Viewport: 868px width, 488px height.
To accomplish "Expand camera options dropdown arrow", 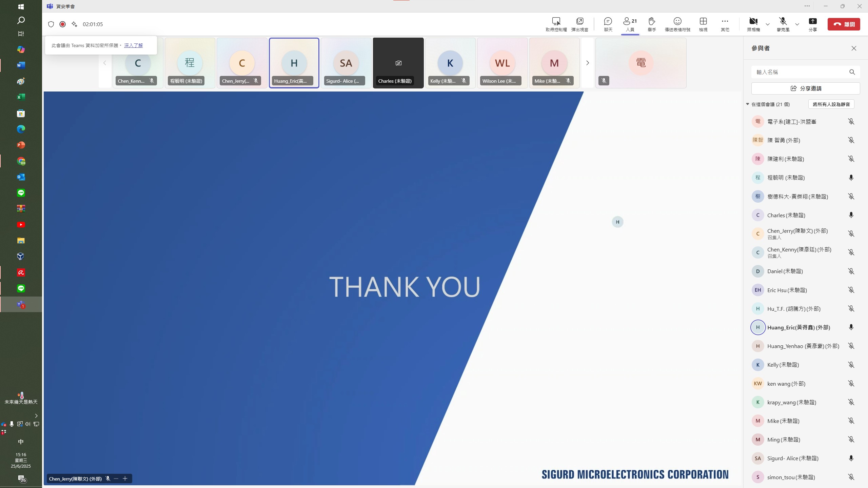I will [x=768, y=24].
